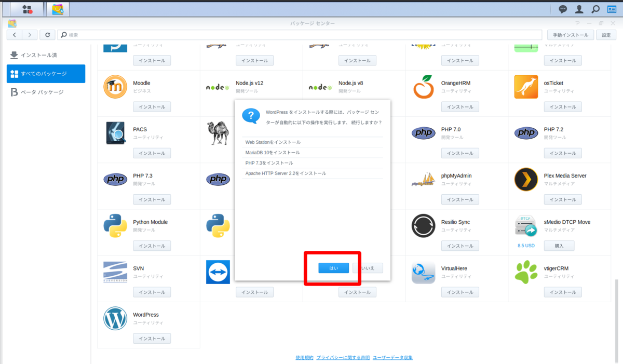Viewport: 623px width, 364px height.
Task: Install the PACS package
Action: pyautogui.click(x=152, y=153)
